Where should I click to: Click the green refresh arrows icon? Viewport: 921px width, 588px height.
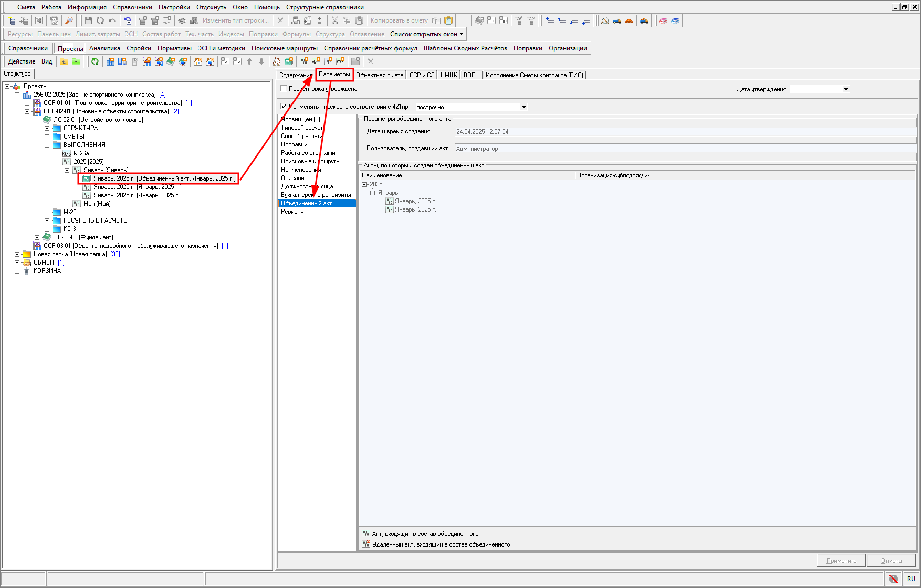coord(95,61)
